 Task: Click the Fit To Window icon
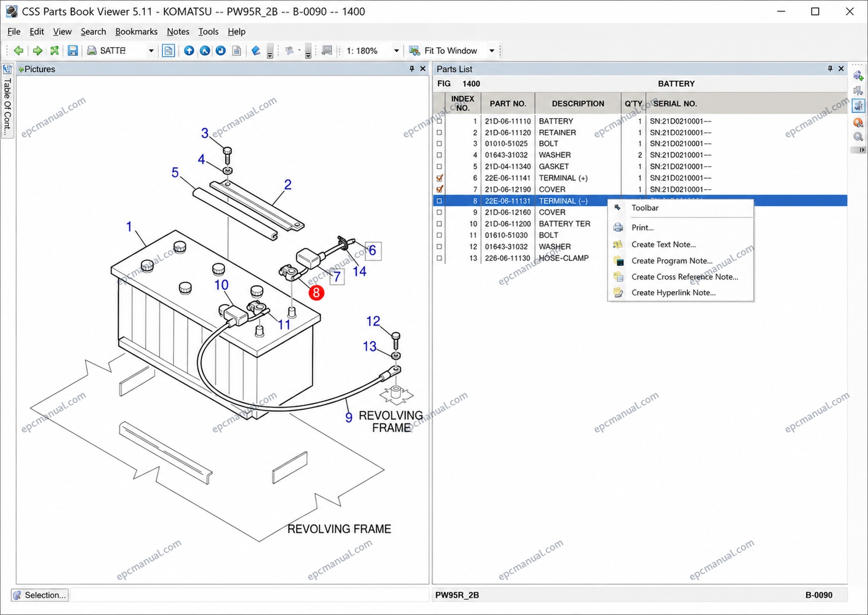(x=414, y=50)
